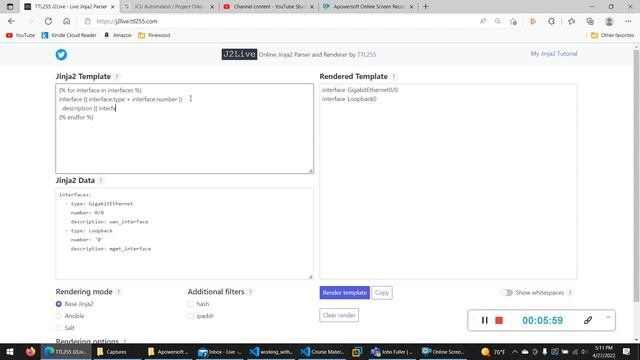Viewport: 640px width, 360px height.
Task: Open help for Rendered Template
Action: pyautogui.click(x=393, y=77)
